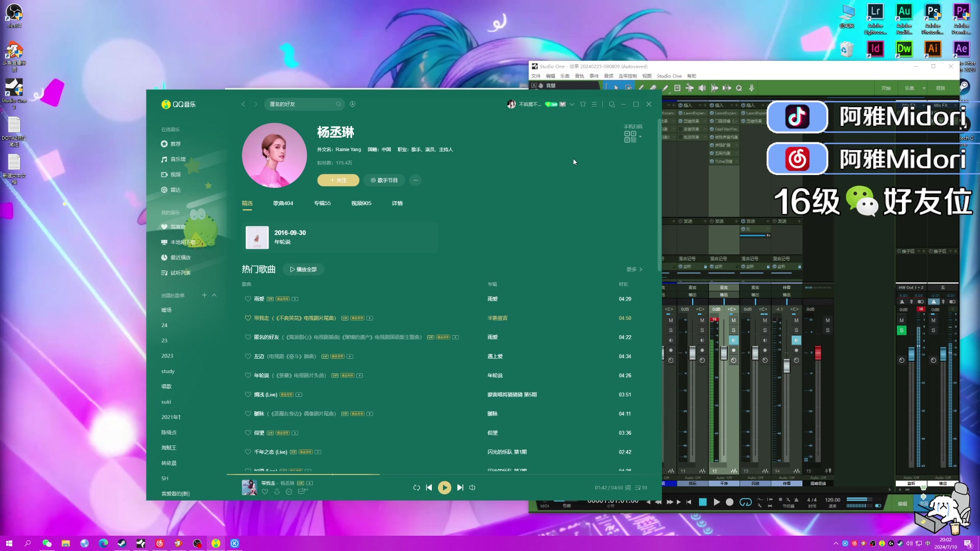The image size is (980, 551).
Task: Expand the 乐曲 dropdown arrow in Studio One
Action: 924,88
